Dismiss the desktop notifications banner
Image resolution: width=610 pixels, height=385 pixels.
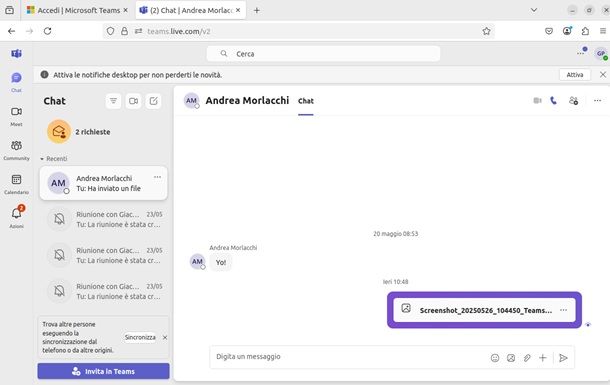click(603, 74)
